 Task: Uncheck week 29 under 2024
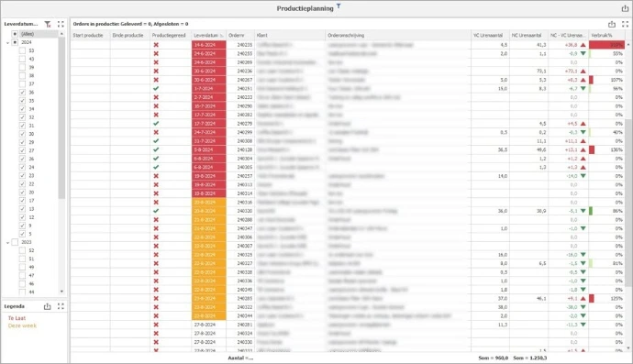click(22, 142)
